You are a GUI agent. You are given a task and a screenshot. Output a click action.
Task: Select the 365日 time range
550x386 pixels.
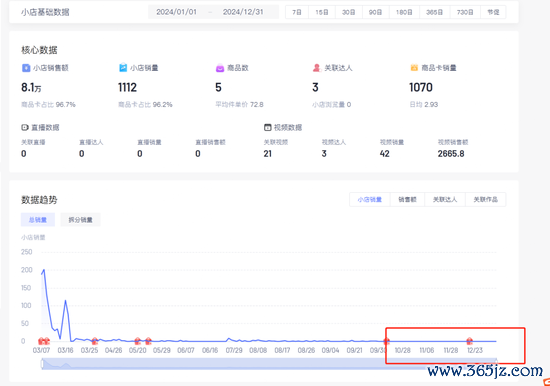(435, 12)
